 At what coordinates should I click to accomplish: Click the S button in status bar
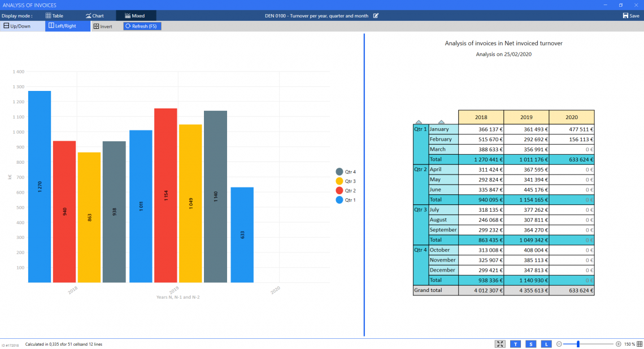coord(530,344)
